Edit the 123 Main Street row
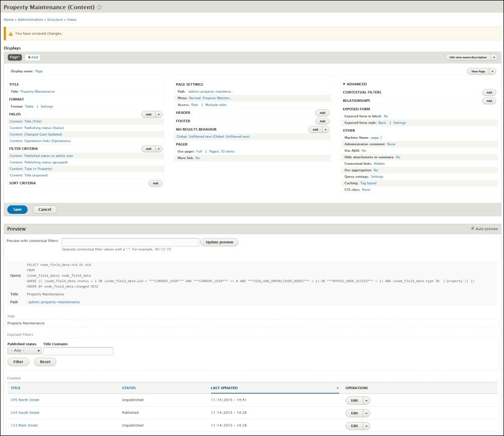 [354, 426]
